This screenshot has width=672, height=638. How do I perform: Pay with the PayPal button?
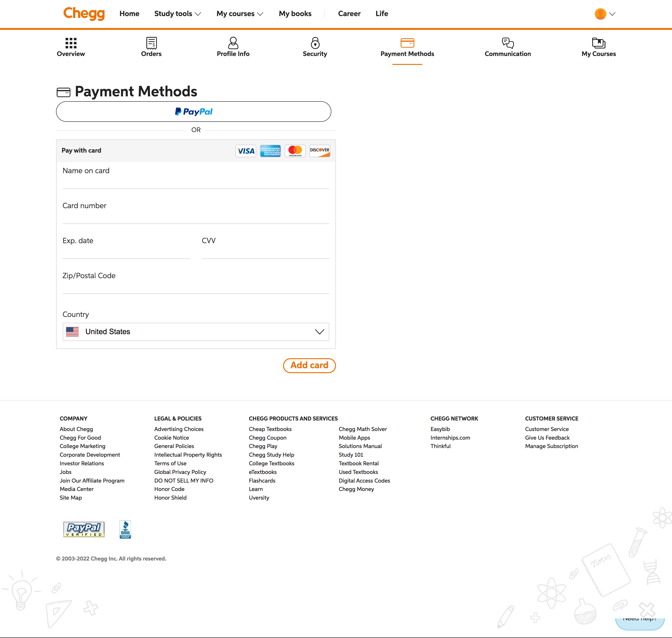193,112
